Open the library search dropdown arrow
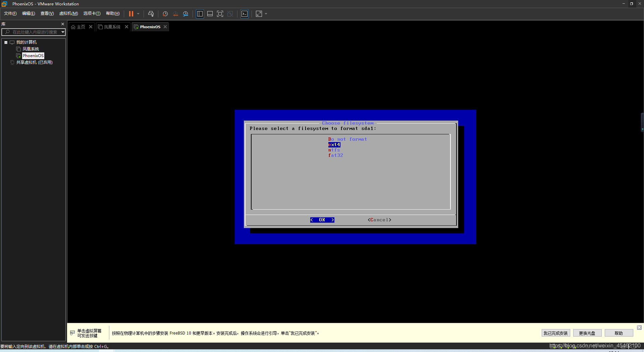This screenshot has width=644, height=352. click(x=63, y=32)
